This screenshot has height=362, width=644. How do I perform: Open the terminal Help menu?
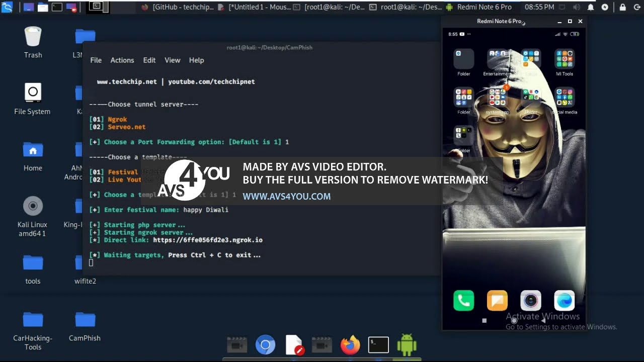pos(196,60)
